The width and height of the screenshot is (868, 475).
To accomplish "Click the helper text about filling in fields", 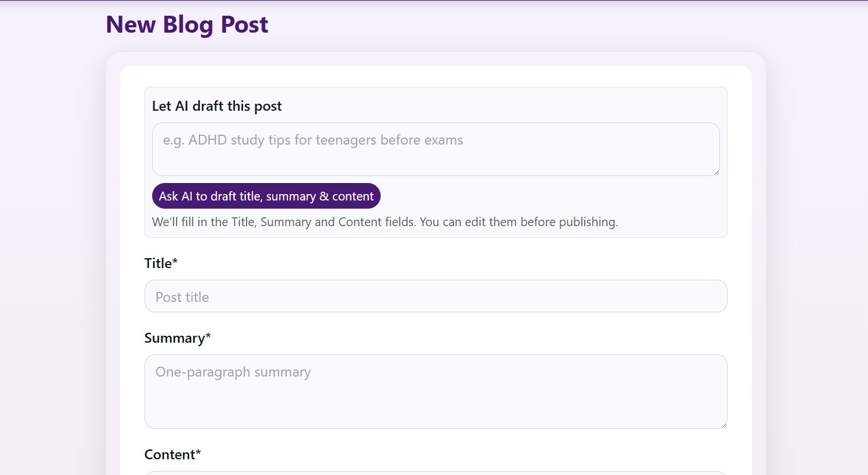I will 385,221.
